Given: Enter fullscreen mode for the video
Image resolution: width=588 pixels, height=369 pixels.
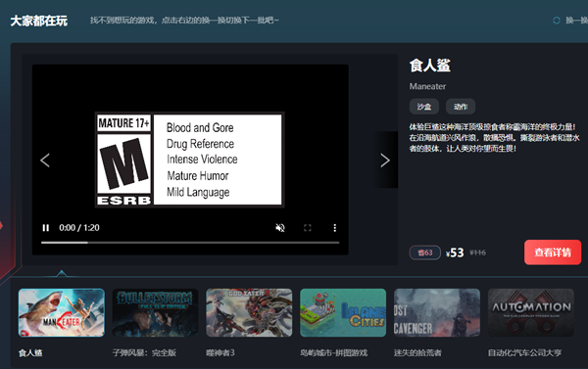Looking at the screenshot, I should tap(308, 228).
